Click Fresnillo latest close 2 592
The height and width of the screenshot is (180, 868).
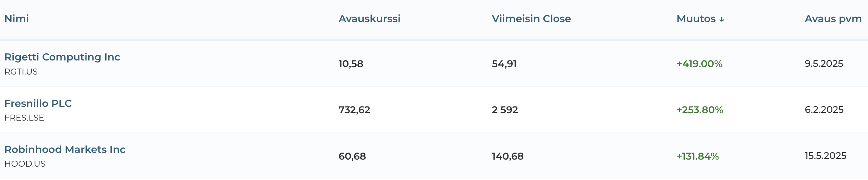click(x=505, y=110)
